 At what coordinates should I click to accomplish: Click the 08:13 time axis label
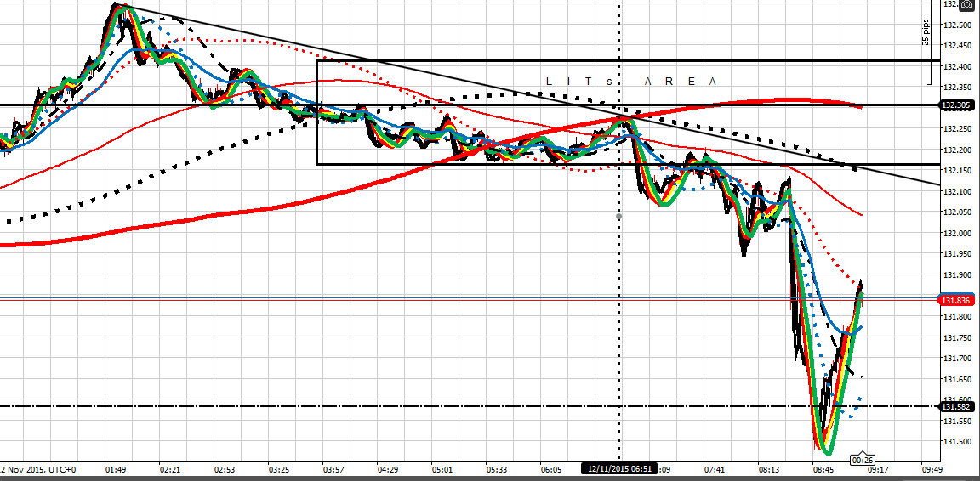[768, 468]
